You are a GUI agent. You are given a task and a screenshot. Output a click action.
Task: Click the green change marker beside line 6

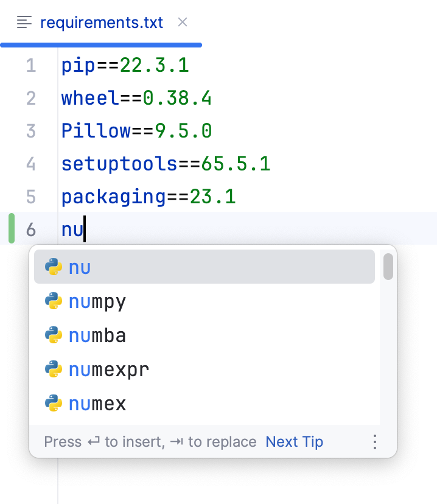[11, 229]
